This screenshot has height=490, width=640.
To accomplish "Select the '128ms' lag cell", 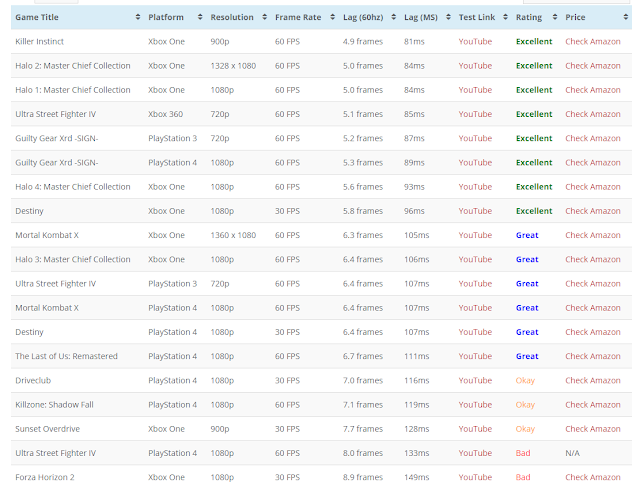I will [x=416, y=429].
